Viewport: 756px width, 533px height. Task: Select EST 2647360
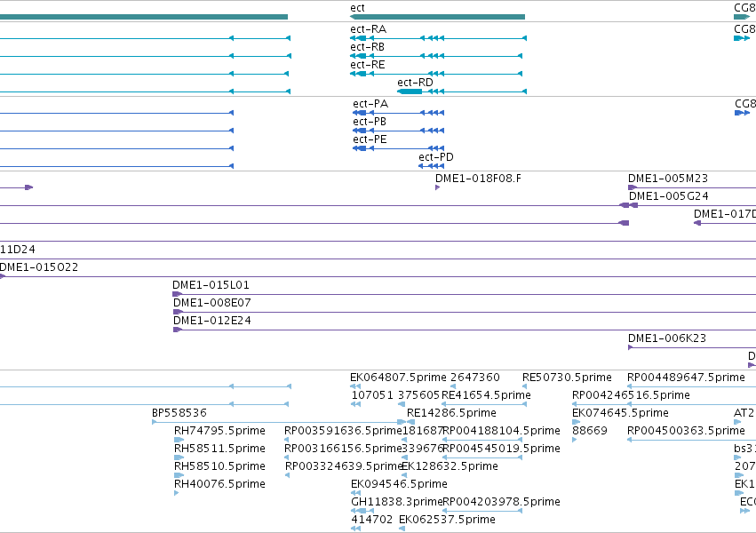coord(475,378)
